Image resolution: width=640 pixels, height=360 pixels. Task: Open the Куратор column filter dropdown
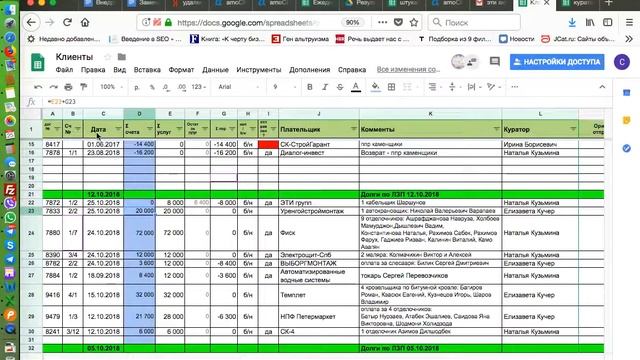(573, 129)
